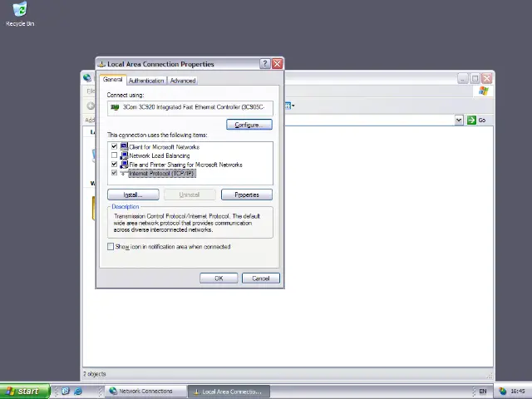
Task: Select Client for Microsoft Networks list item
Action: (165, 147)
